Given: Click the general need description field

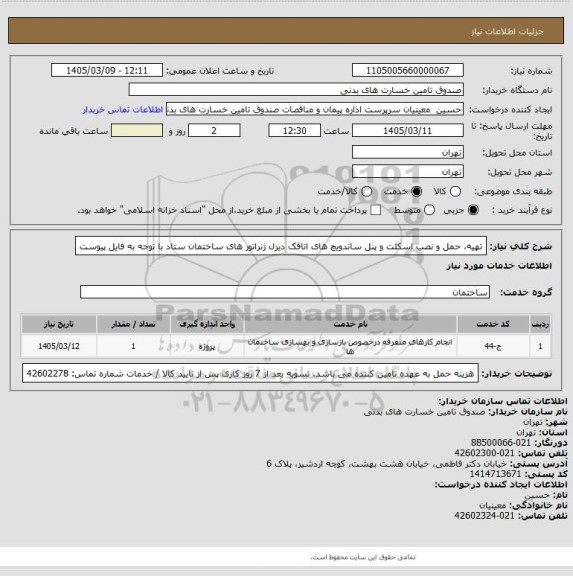Looking at the screenshot, I should pos(281,246).
